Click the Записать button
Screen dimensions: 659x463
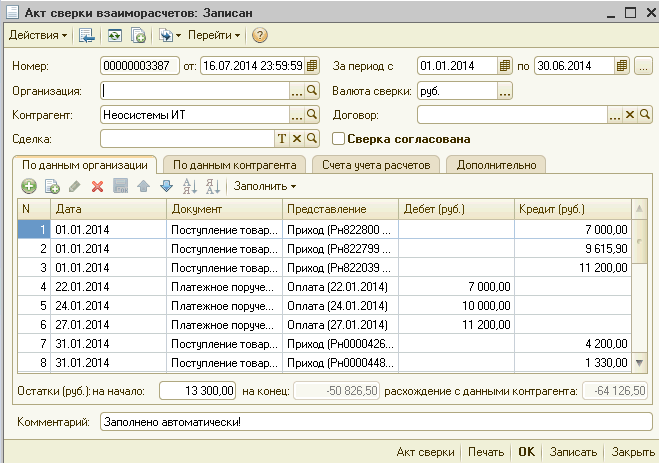coord(573,452)
